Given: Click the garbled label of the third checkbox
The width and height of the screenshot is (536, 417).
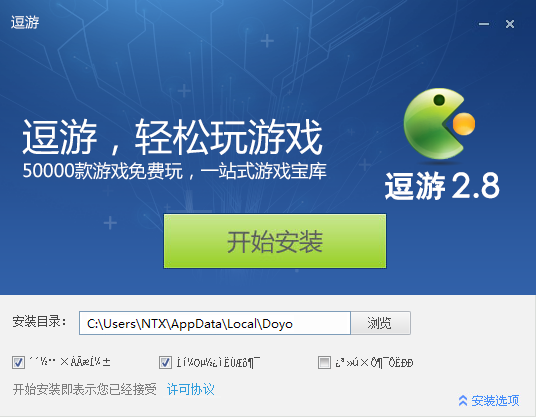Looking at the screenshot, I should pyautogui.click(x=374, y=362).
